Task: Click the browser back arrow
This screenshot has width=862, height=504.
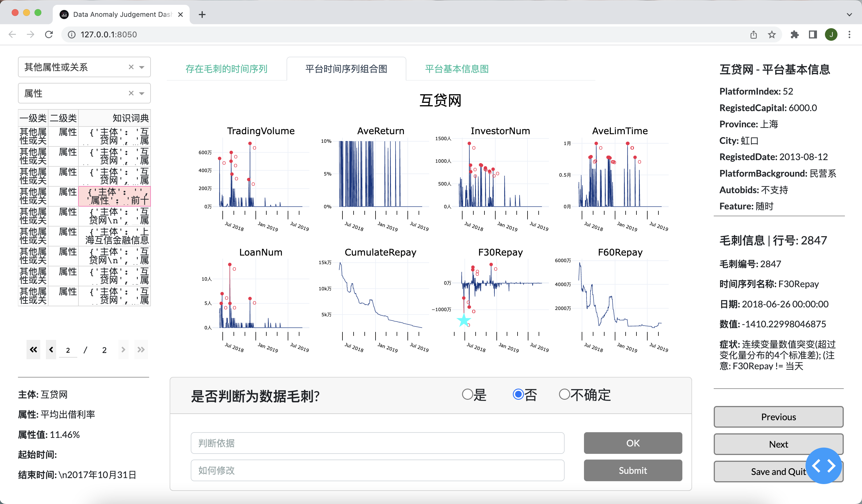Action: point(13,34)
